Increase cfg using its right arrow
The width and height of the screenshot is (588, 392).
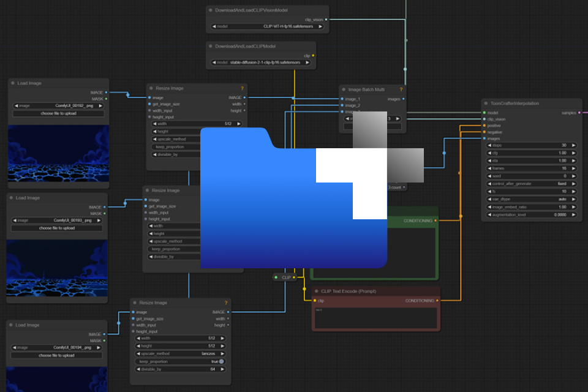point(573,153)
